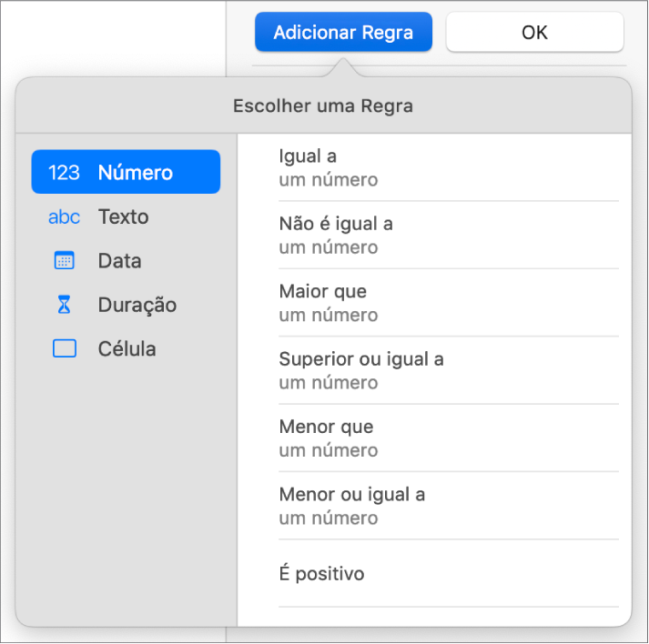
Task: Click the rectangle icon beside Célula
Action: 64,348
